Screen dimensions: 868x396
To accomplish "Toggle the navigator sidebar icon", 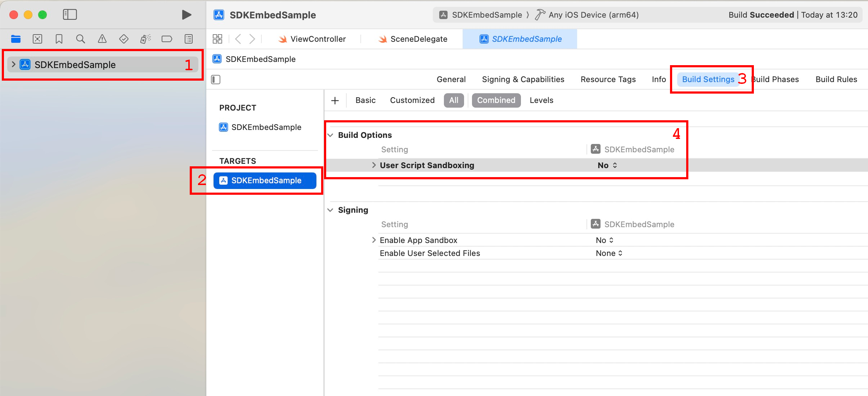I will point(70,15).
